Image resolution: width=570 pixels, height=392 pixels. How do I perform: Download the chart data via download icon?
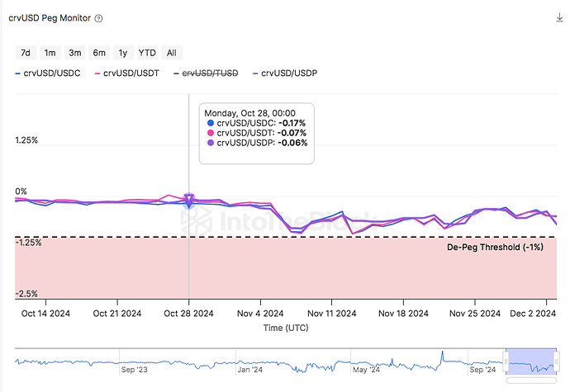[x=559, y=17]
